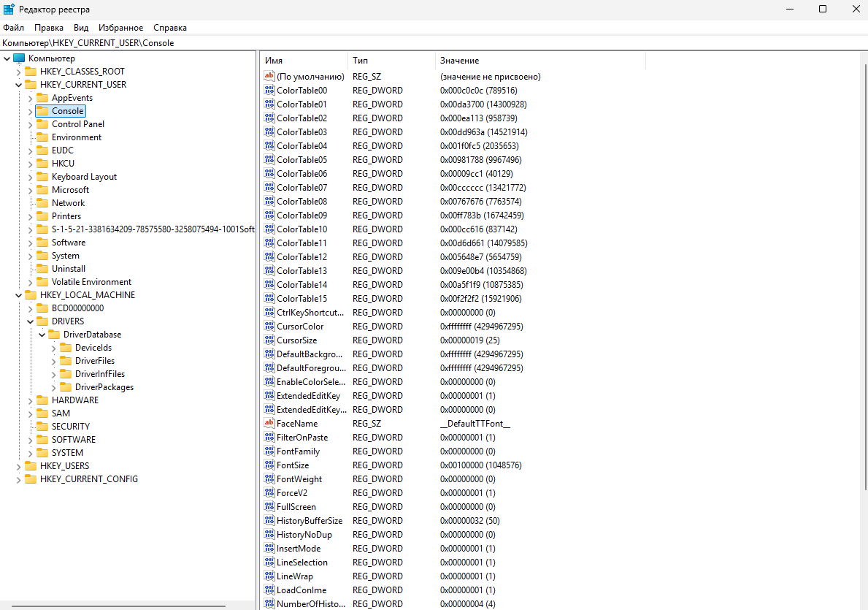This screenshot has height=610, width=868.
Task: Click the string icon beside FaceName
Action: [x=269, y=423]
